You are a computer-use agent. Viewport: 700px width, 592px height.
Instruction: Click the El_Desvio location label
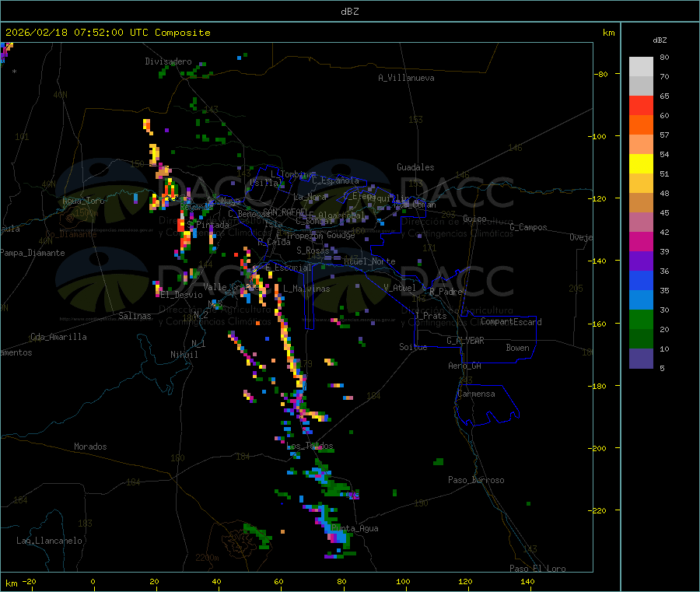181,295
